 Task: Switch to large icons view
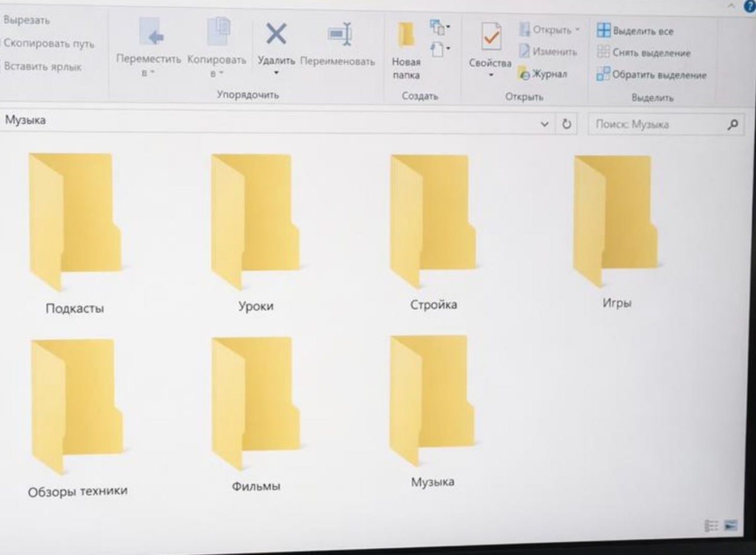pos(731,525)
